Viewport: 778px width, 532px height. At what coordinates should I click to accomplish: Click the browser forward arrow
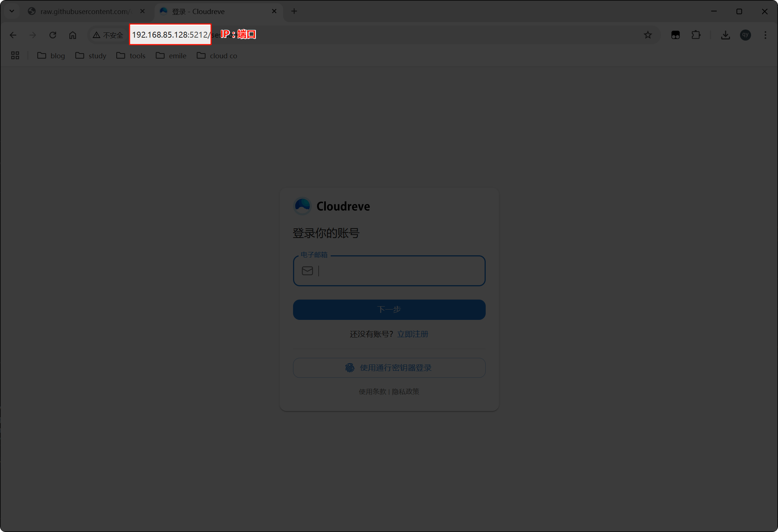pyautogui.click(x=33, y=35)
